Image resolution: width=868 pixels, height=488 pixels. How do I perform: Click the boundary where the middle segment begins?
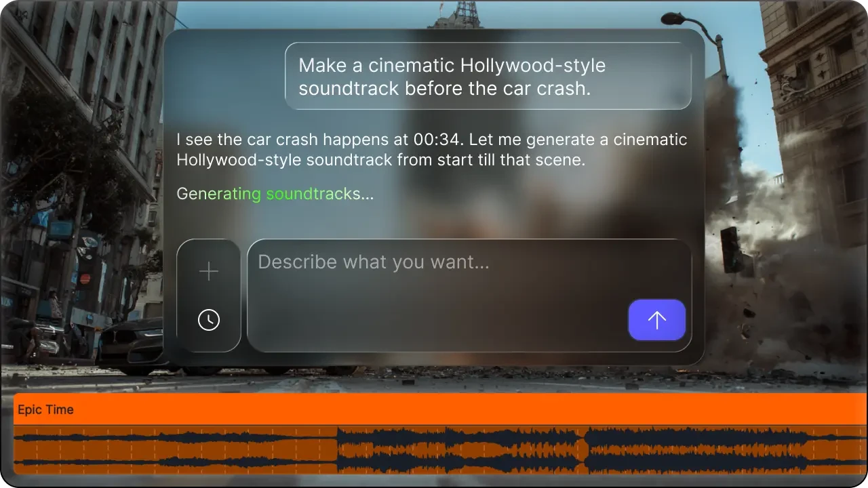338,450
